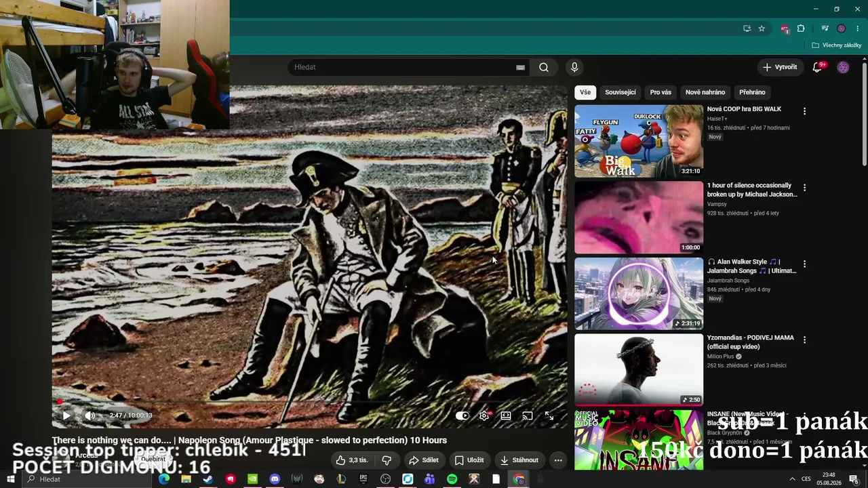
Task: Click the Vytvořit create button
Action: point(780,67)
